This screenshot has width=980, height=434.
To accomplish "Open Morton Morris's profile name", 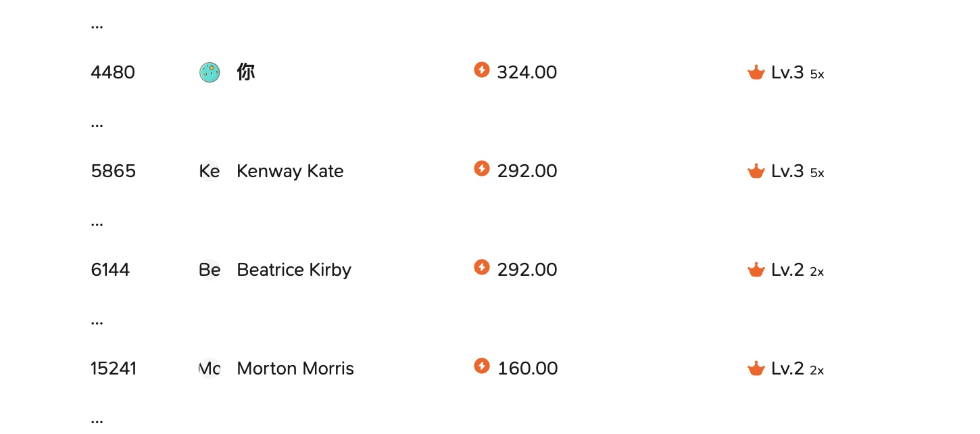I will [295, 368].
